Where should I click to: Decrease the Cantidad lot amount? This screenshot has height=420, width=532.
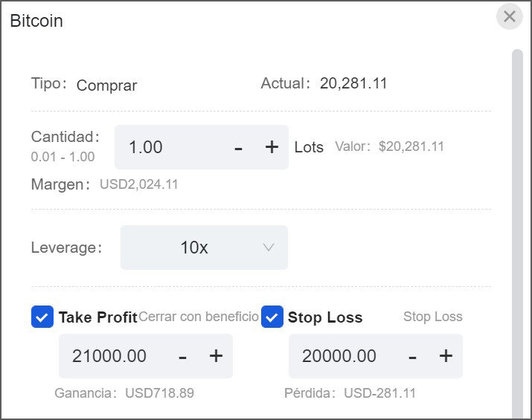tap(238, 147)
